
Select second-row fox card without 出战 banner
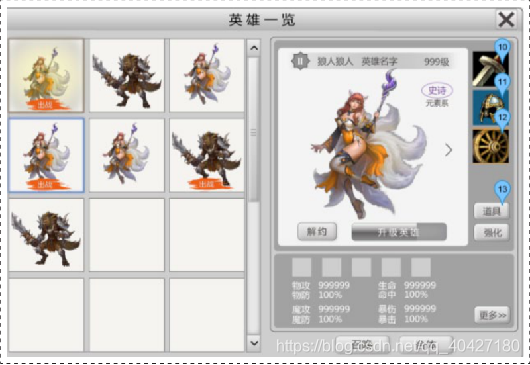tap(127, 155)
